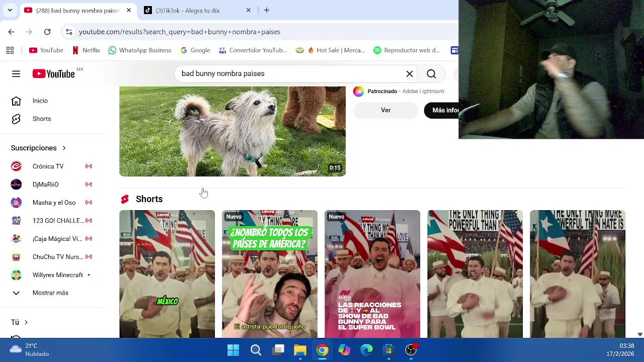Open Hot Sale | Merca... bookmark
The width and height of the screenshot is (644, 362).
coord(331,50)
